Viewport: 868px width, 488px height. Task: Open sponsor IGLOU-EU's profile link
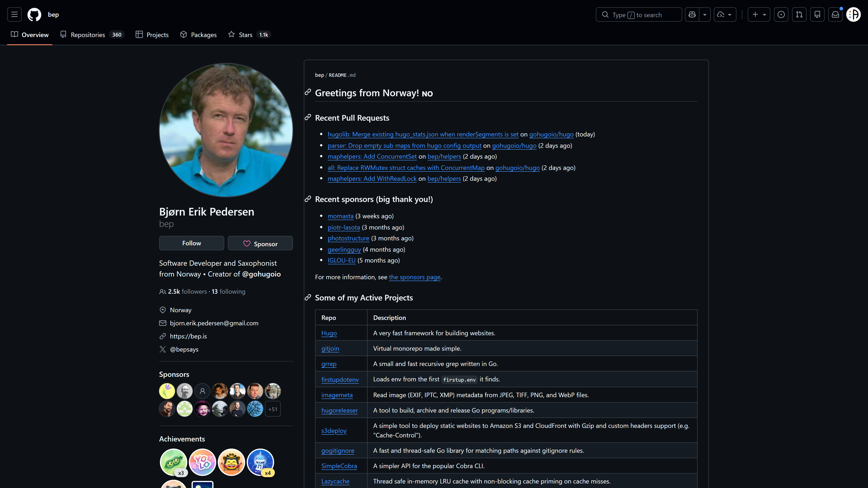341,260
